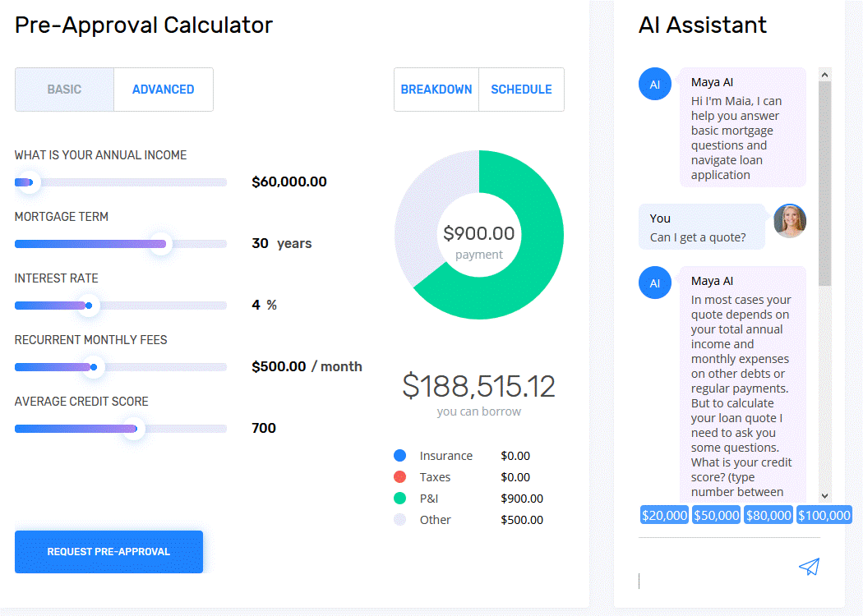Send the chat message with paper plane icon
This screenshot has height=616, width=863.
click(809, 567)
